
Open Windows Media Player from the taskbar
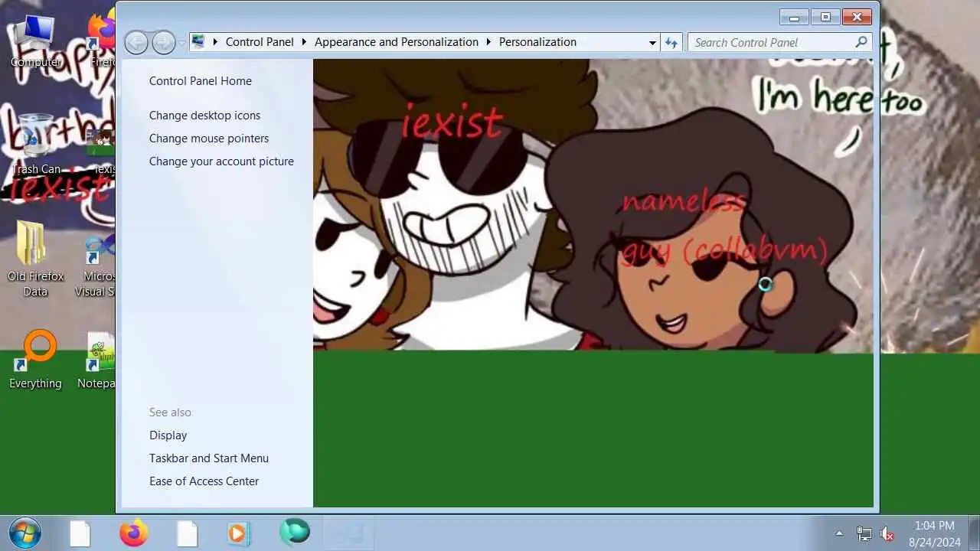pyautogui.click(x=238, y=533)
